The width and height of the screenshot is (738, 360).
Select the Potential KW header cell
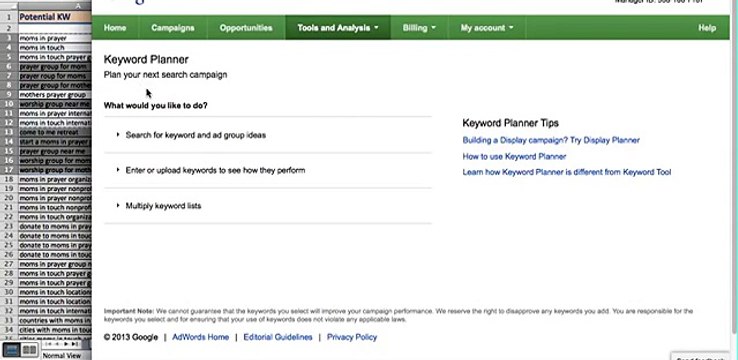coord(55,17)
